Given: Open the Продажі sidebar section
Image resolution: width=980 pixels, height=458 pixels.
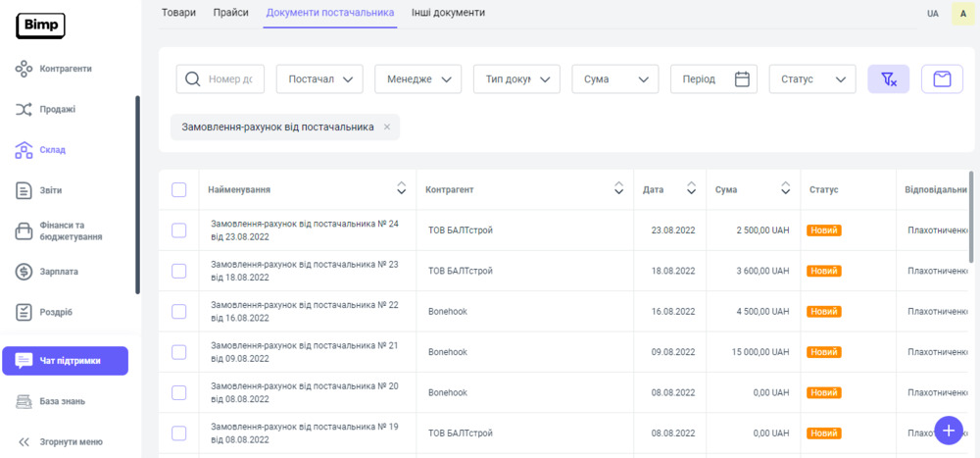Looking at the screenshot, I should 57,110.
